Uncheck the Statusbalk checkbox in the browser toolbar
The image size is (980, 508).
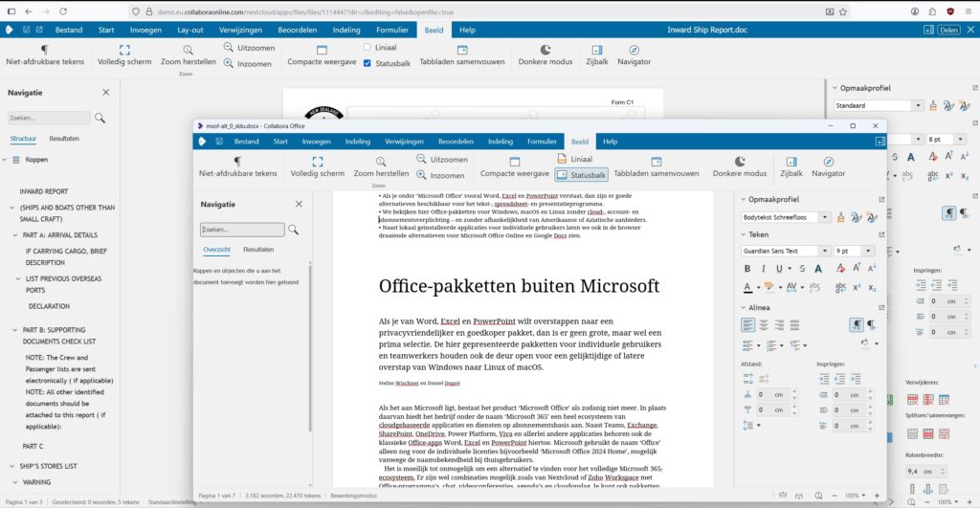click(x=368, y=63)
